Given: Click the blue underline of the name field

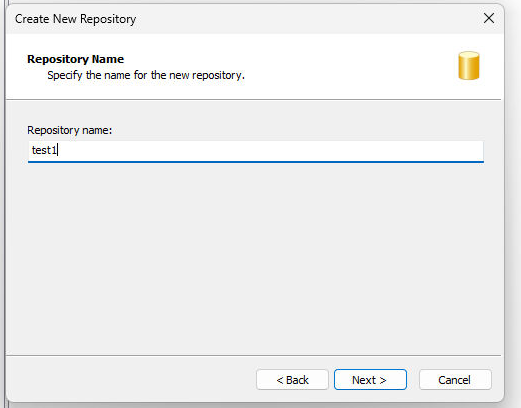Looking at the screenshot, I should (256, 162).
